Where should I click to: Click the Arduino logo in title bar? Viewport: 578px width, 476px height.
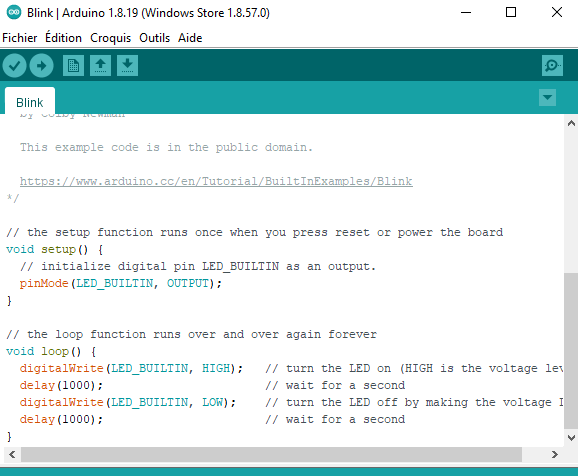tap(14, 13)
